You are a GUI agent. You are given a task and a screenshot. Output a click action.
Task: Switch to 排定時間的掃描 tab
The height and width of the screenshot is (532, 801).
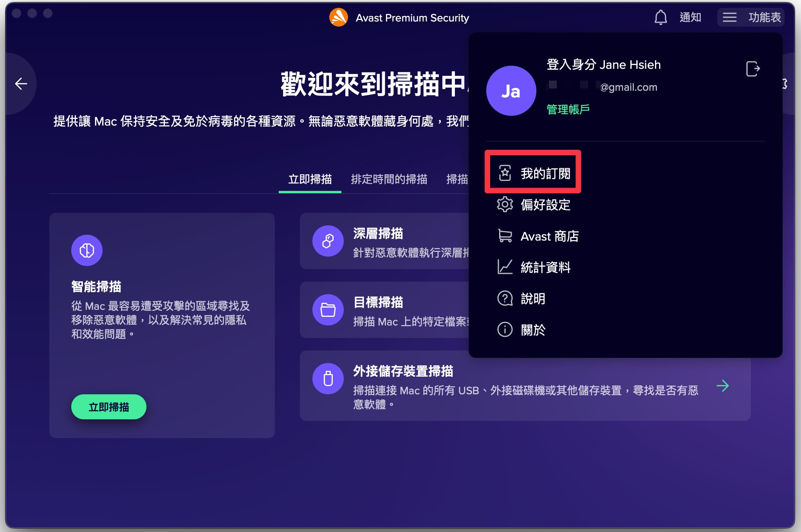389,179
